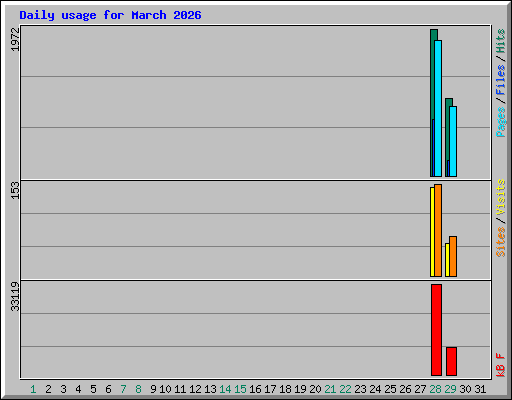Click green day 29 on the x-axis
512x400 pixels.
pos(450,389)
